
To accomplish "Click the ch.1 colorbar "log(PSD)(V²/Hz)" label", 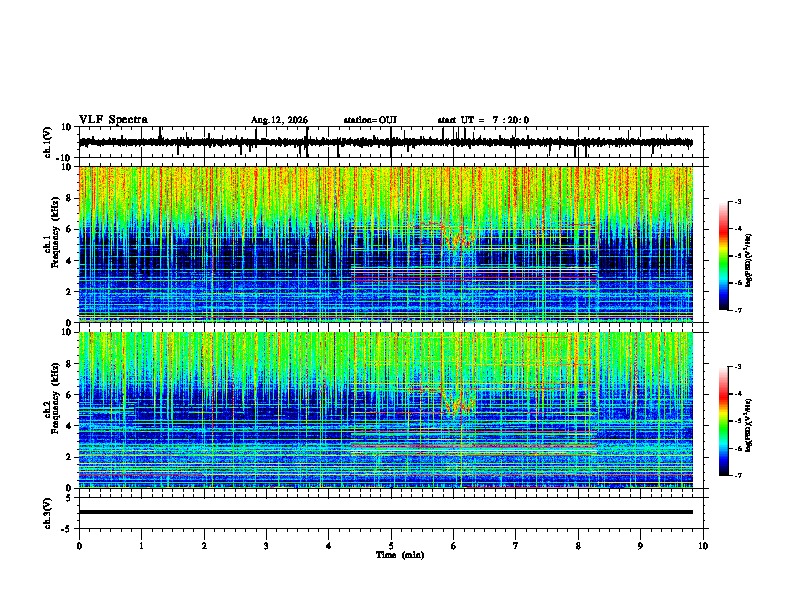I will click(749, 261).
